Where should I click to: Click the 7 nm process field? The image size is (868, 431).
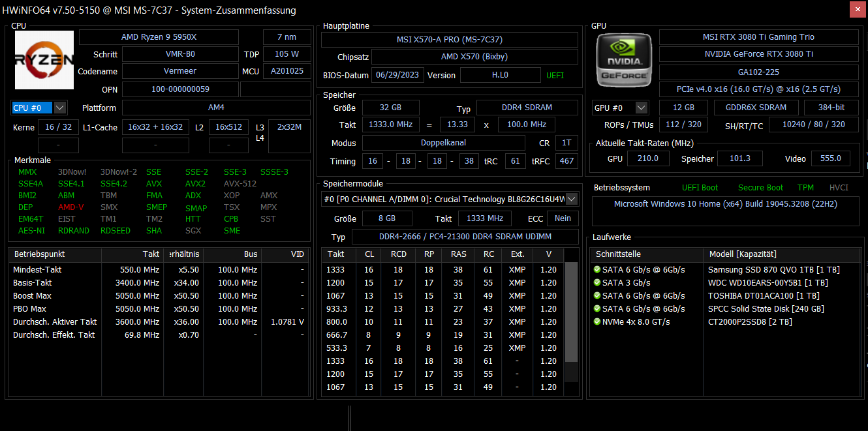[287, 37]
